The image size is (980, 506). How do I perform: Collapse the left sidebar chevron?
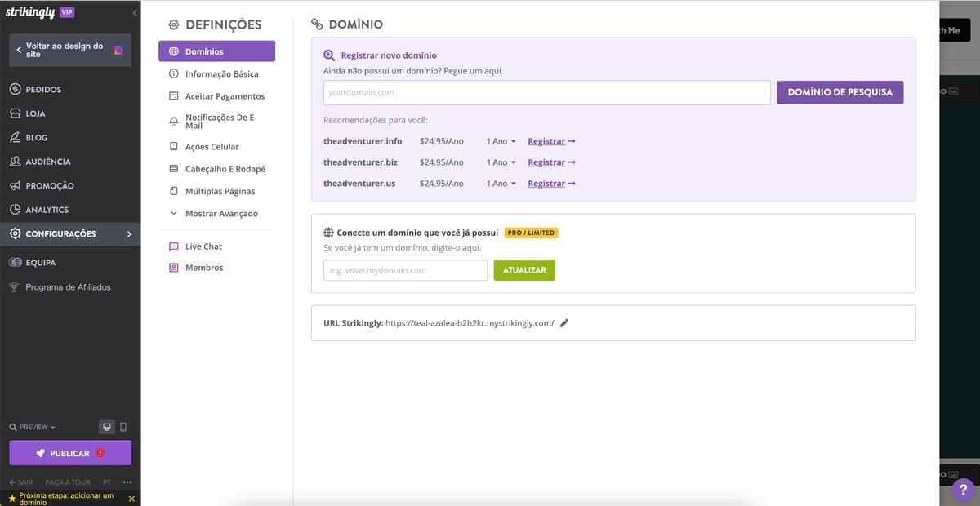pyautogui.click(x=134, y=13)
